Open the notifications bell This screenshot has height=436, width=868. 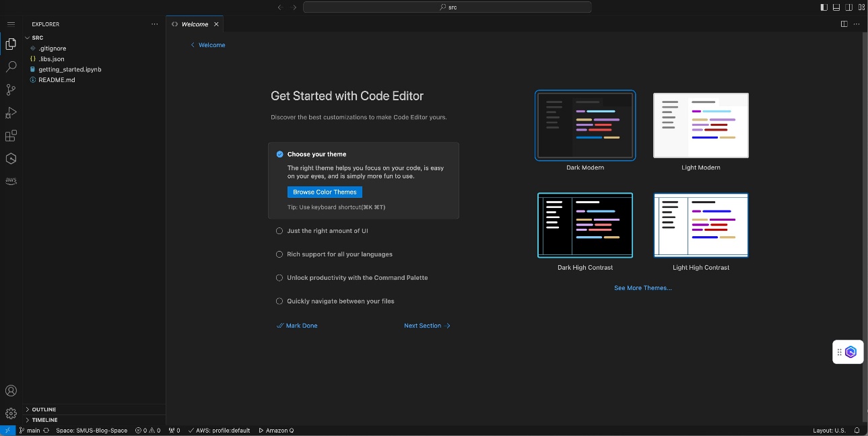[857, 431]
